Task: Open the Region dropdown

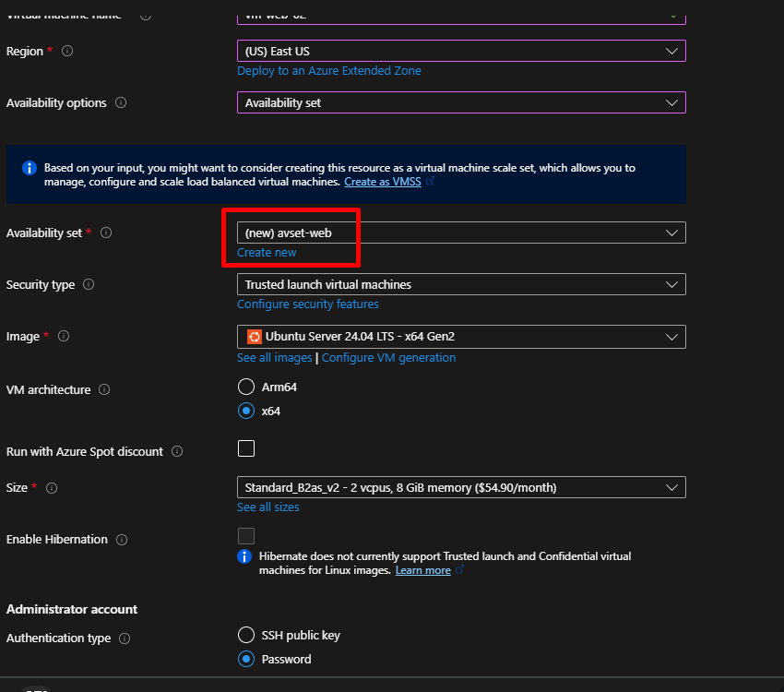Action: coord(461,52)
